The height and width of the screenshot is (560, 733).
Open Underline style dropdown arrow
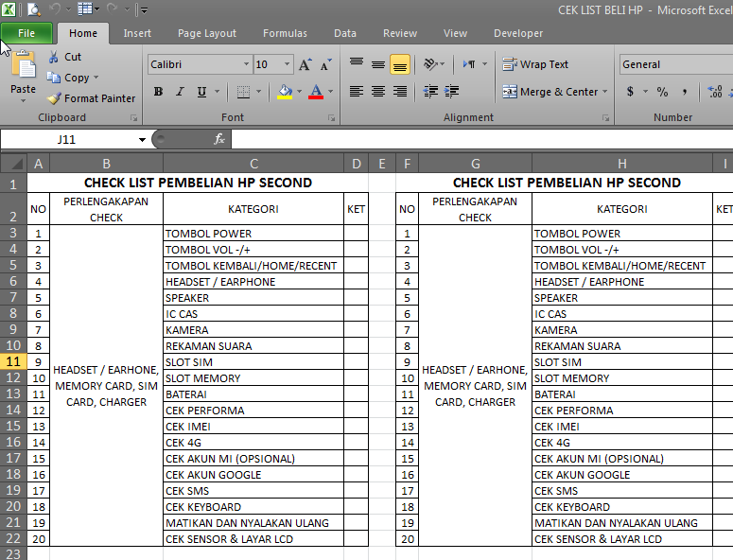point(217,92)
